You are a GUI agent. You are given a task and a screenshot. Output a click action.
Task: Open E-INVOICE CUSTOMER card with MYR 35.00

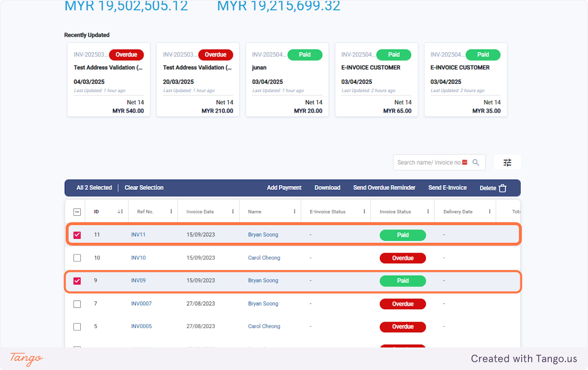tap(465, 80)
